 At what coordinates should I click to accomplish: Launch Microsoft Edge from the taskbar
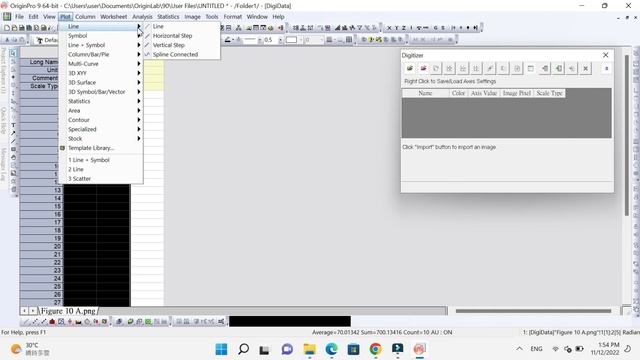click(331, 349)
